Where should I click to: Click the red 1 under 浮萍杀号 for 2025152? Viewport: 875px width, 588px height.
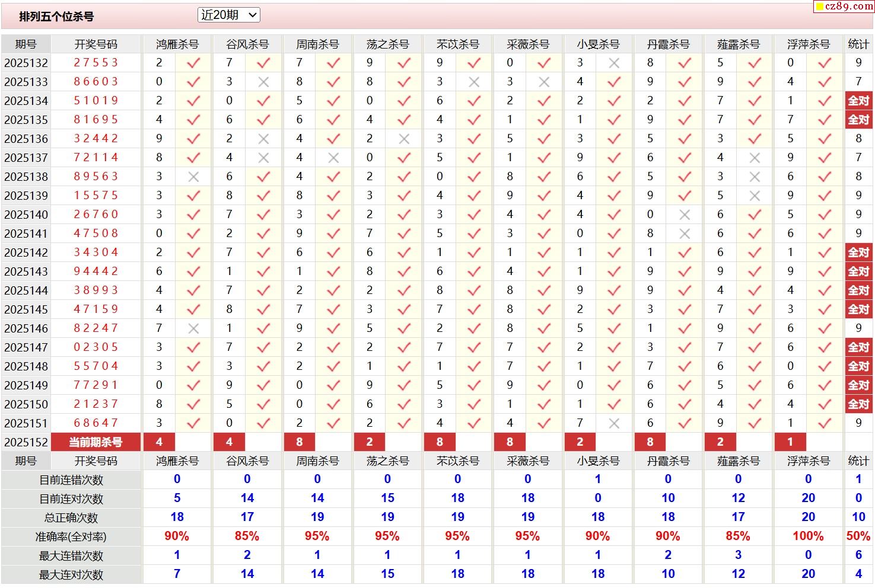point(790,442)
